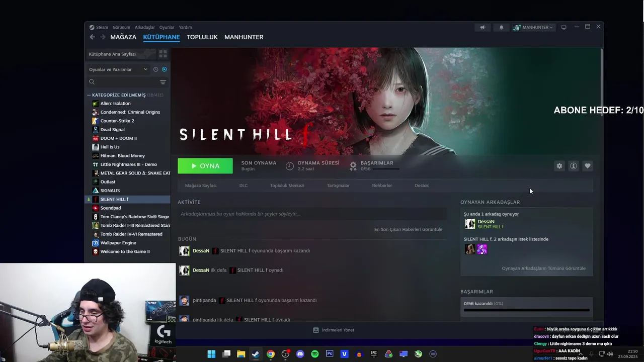Open MANHUNTER account dropdown

[x=533, y=27]
